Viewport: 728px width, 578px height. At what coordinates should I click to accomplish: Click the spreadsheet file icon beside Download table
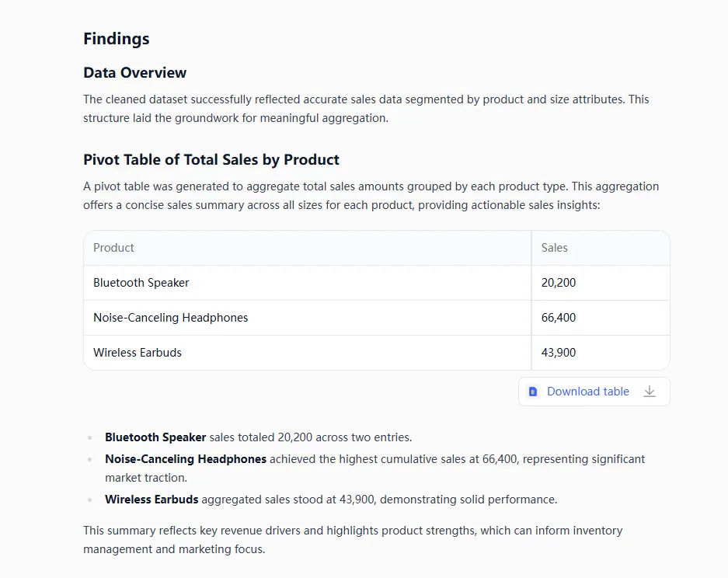533,392
